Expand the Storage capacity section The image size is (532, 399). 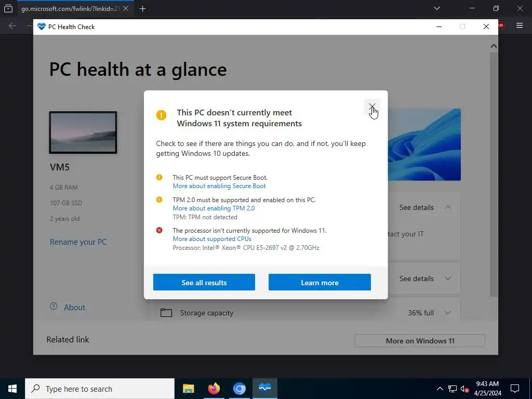[448, 313]
